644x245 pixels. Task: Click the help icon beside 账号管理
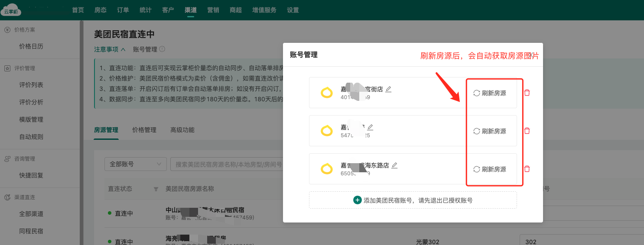tap(162, 49)
